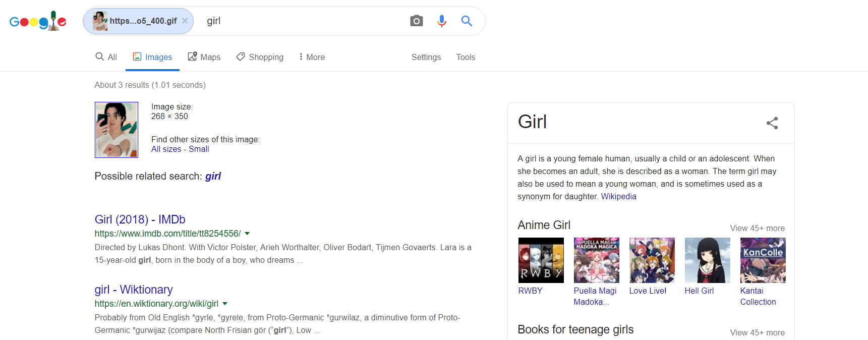Click the 'About 3 results' stats text
Image resolution: width=868 pixels, height=340 pixels.
(x=150, y=85)
